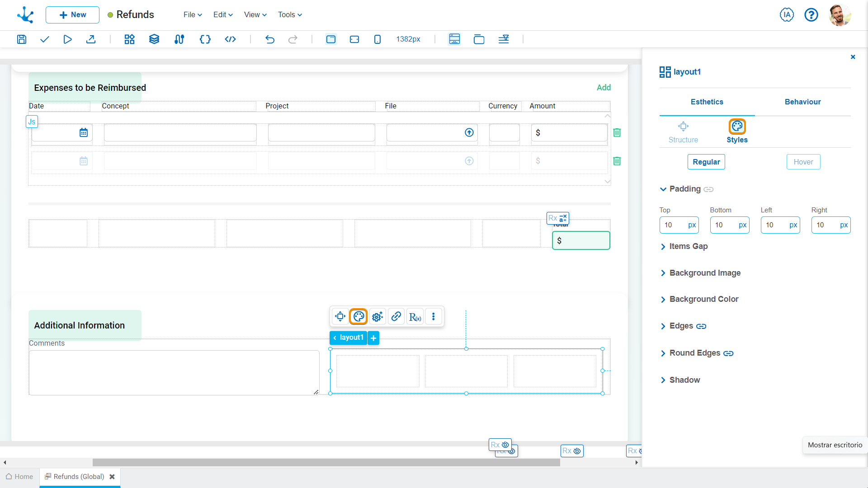Select the Styles tab in layout1 panel
Image resolution: width=868 pixels, height=488 pixels.
[x=737, y=131]
